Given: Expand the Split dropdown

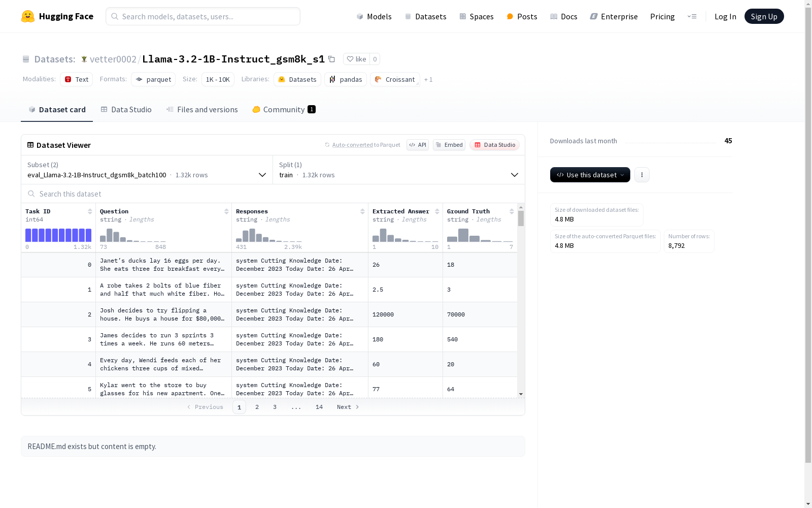Looking at the screenshot, I should pos(399,170).
